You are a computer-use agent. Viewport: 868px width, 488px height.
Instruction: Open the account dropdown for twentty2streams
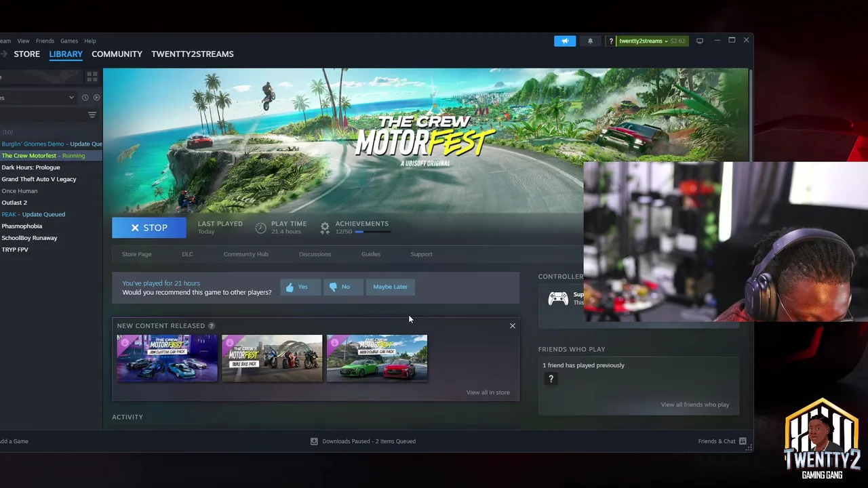click(x=644, y=41)
